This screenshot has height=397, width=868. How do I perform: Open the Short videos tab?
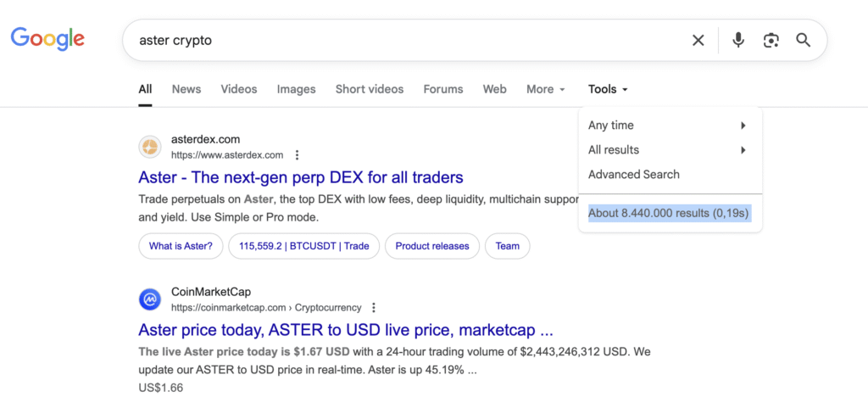[370, 89]
